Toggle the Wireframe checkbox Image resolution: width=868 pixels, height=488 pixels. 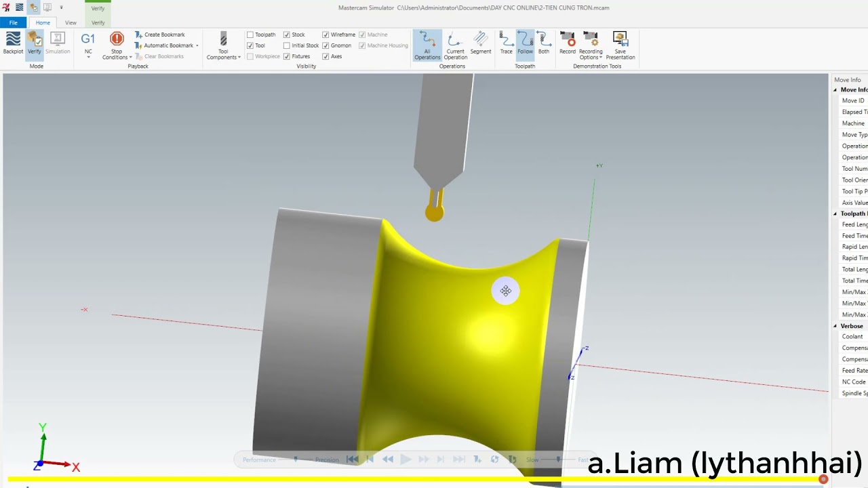pyautogui.click(x=325, y=35)
